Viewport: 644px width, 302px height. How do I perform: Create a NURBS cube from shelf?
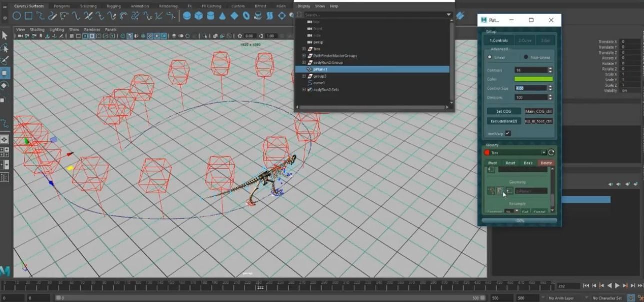tap(199, 16)
